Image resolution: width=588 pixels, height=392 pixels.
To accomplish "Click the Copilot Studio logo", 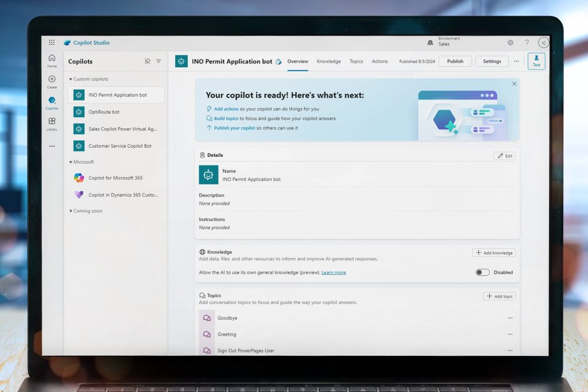I will tap(67, 43).
